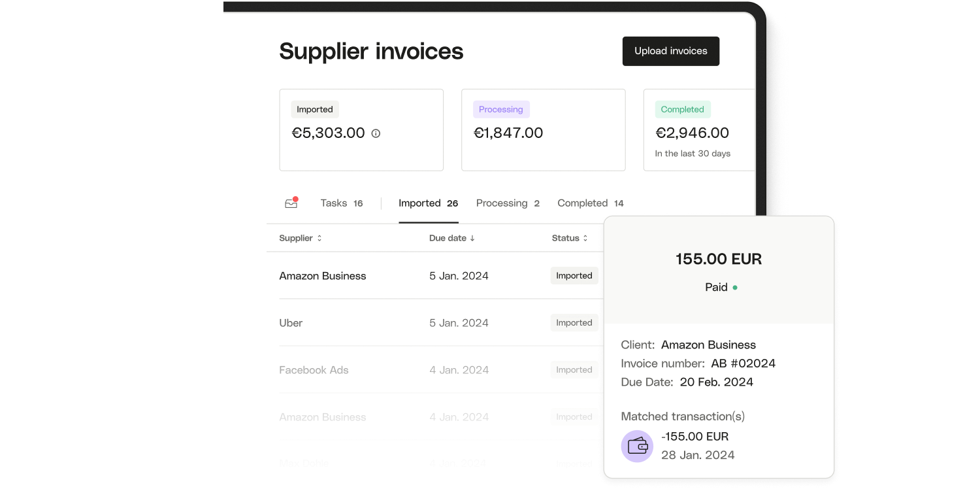
Task: Open the inbox icon with red notification dot
Action: (x=291, y=203)
